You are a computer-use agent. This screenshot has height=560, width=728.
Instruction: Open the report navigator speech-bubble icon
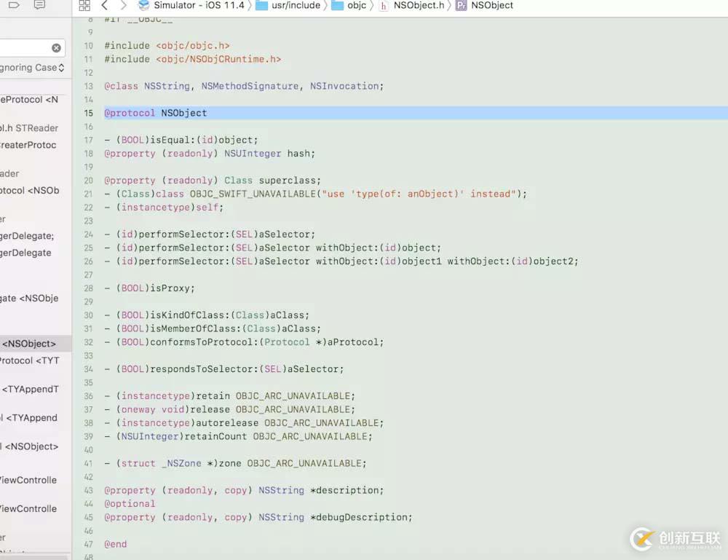[x=39, y=4]
